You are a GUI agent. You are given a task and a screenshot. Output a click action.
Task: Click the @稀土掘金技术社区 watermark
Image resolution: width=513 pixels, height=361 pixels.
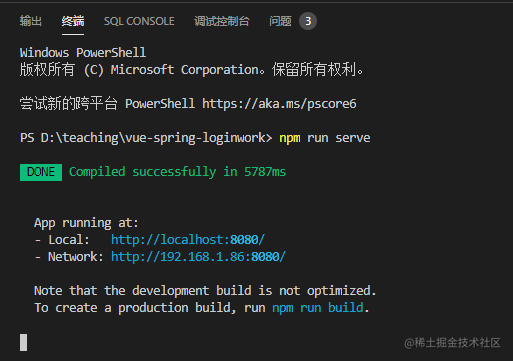click(x=453, y=343)
